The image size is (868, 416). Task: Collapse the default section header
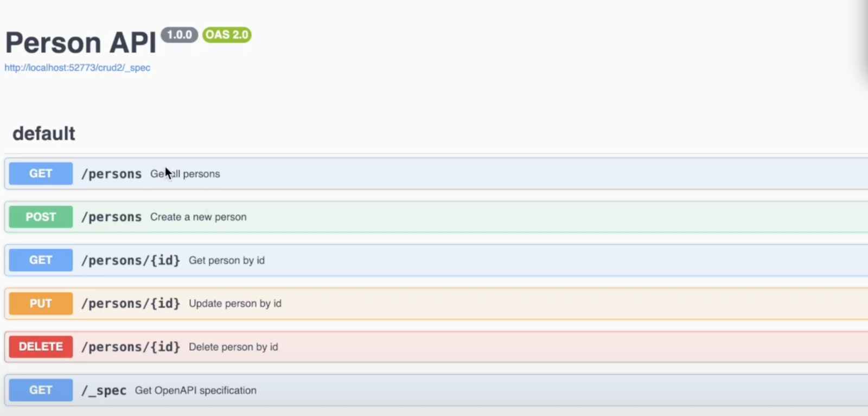point(44,134)
